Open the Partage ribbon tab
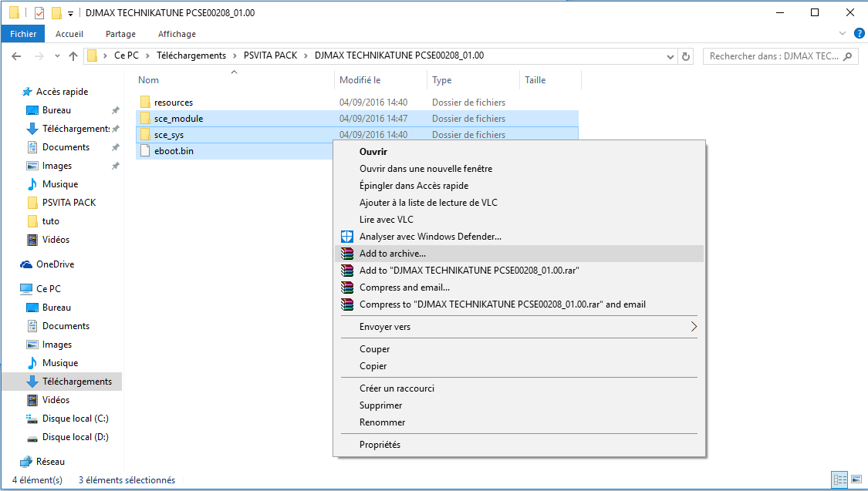 click(x=120, y=34)
